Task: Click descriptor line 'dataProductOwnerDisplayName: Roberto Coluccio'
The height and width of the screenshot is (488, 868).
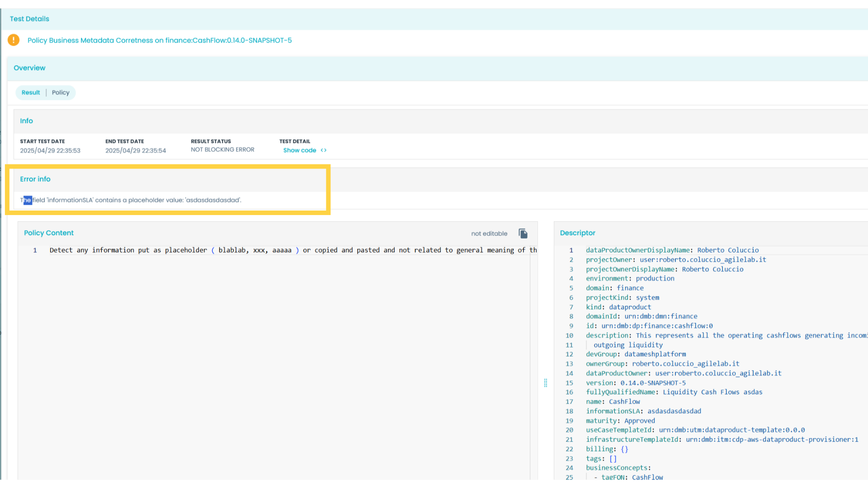Action: pyautogui.click(x=672, y=250)
